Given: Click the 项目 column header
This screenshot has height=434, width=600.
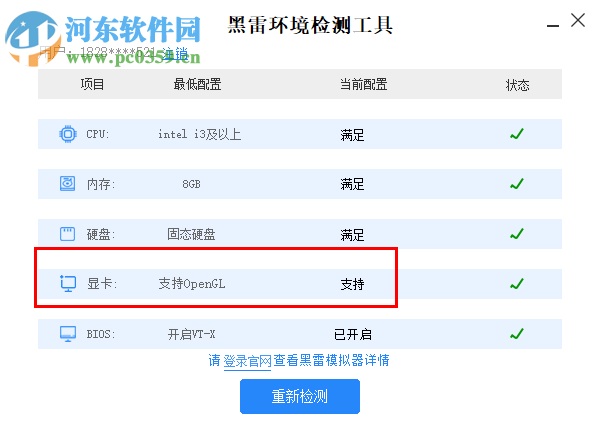Looking at the screenshot, I should pos(92,84).
